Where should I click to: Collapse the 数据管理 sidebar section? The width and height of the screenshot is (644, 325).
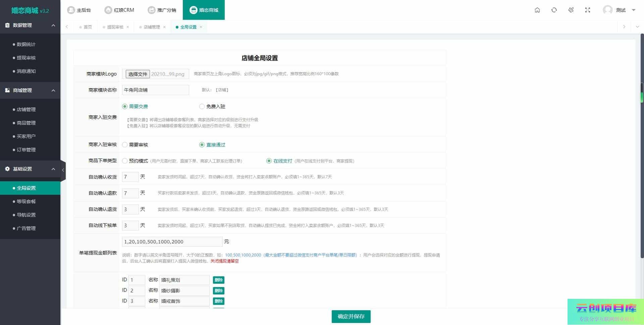coord(53,25)
